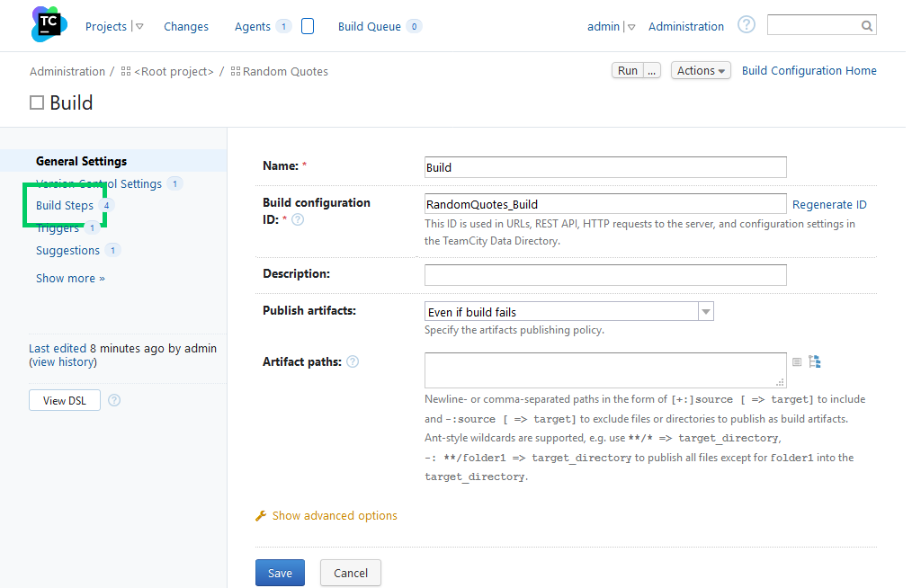
Task: Cancel the settings changes
Action: click(x=351, y=573)
